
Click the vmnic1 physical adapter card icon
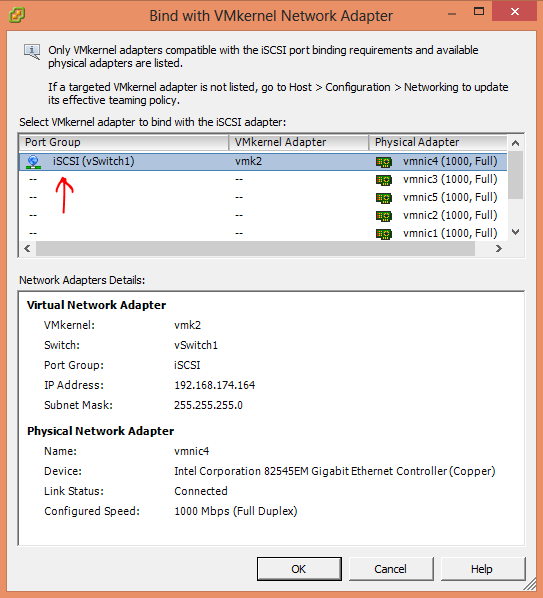384,234
